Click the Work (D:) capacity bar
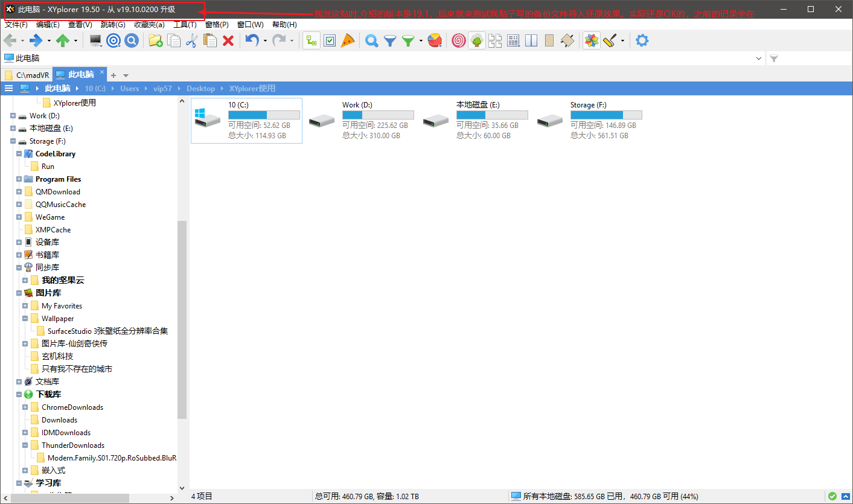853x504 pixels. [x=377, y=115]
